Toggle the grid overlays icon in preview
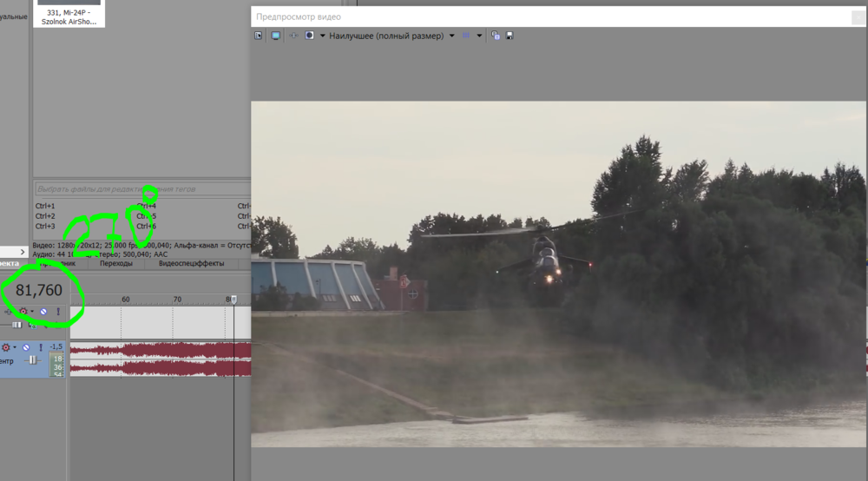 point(466,36)
